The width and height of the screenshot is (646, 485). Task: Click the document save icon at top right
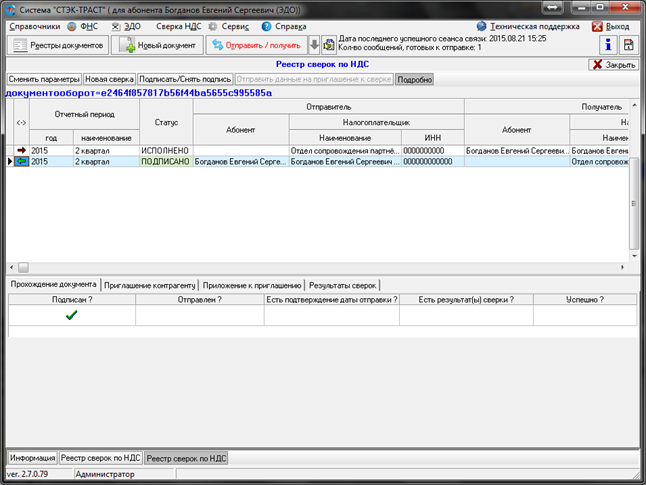pyautogui.click(x=628, y=45)
